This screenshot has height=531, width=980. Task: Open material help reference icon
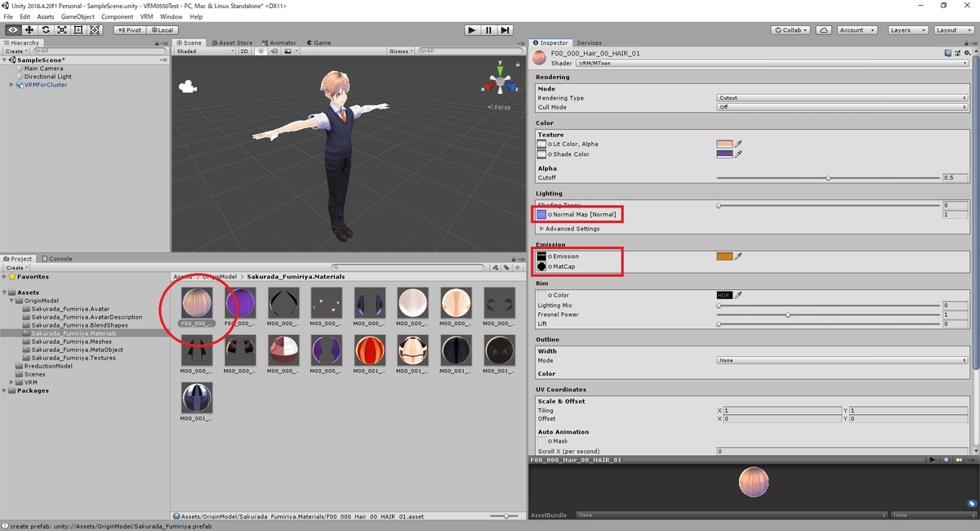[x=947, y=53]
